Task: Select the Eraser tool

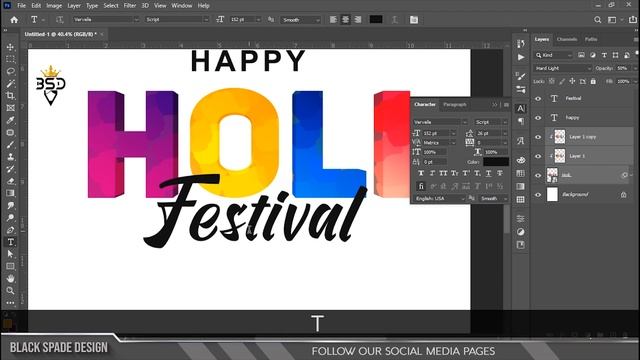Action: point(11,181)
